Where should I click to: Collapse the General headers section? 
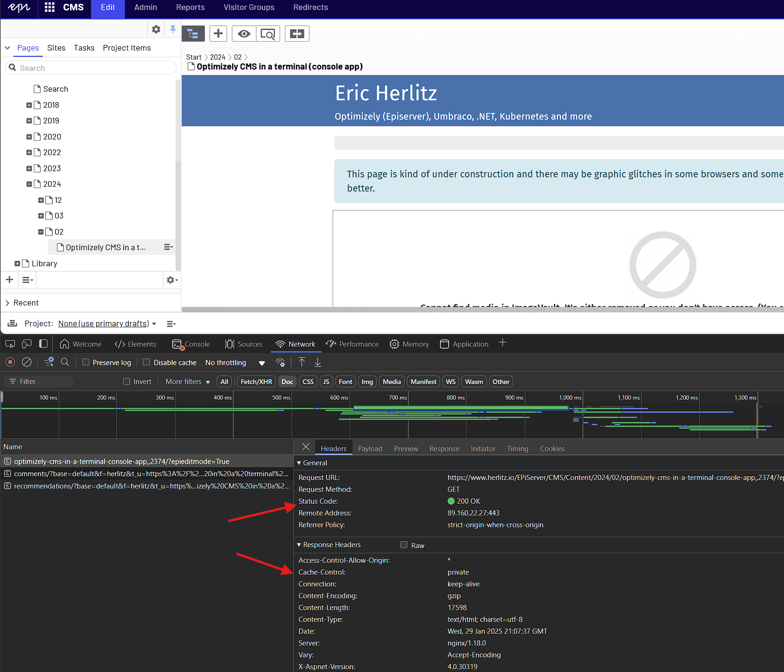[299, 463]
